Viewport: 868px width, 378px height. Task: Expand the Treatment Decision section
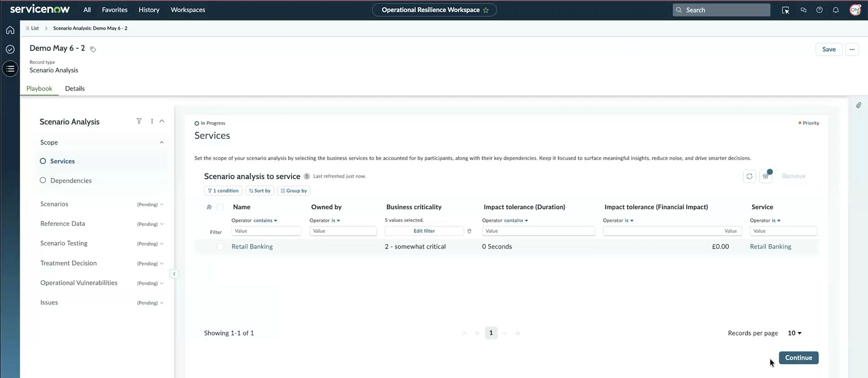(162, 264)
